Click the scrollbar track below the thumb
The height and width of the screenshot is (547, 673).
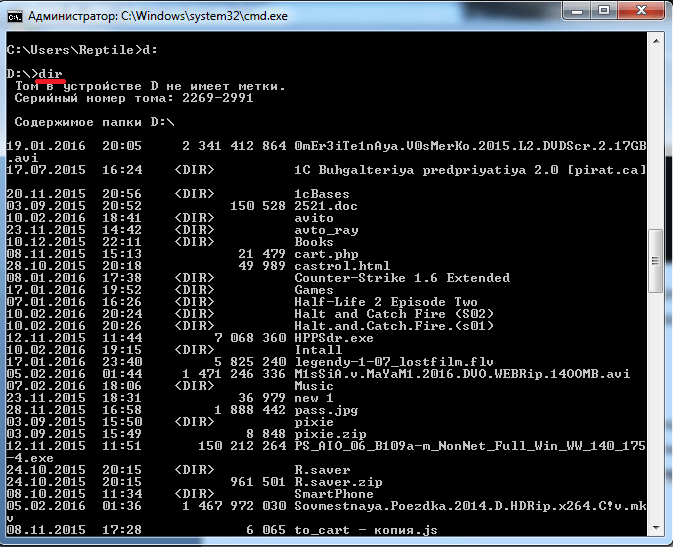(656, 406)
